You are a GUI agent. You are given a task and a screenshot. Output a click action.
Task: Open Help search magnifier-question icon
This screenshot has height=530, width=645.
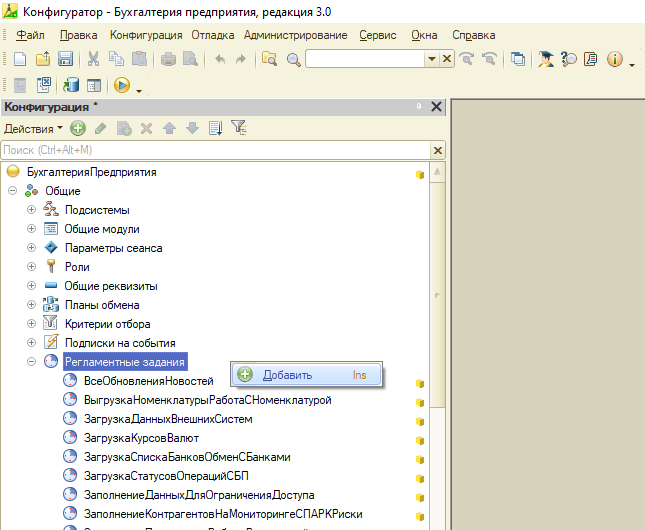[569, 59]
